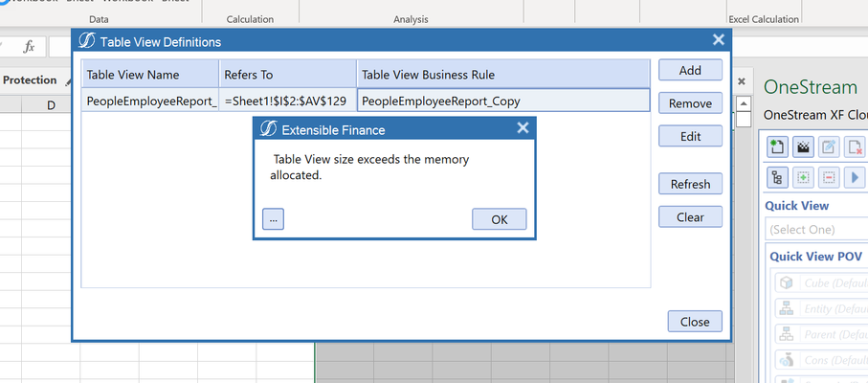Click the fx insert function icon
Screen dimensions: 868x383
pos(29,47)
